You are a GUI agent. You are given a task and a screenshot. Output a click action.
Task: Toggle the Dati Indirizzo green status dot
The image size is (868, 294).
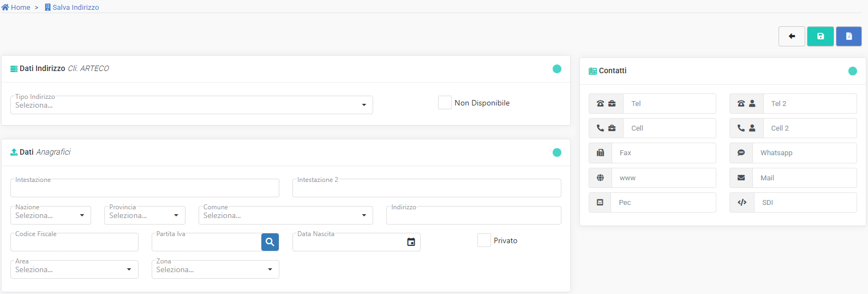coord(557,69)
